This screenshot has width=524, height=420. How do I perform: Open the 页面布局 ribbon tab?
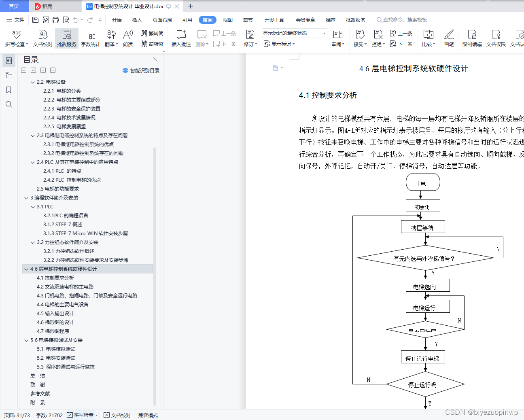click(x=162, y=20)
